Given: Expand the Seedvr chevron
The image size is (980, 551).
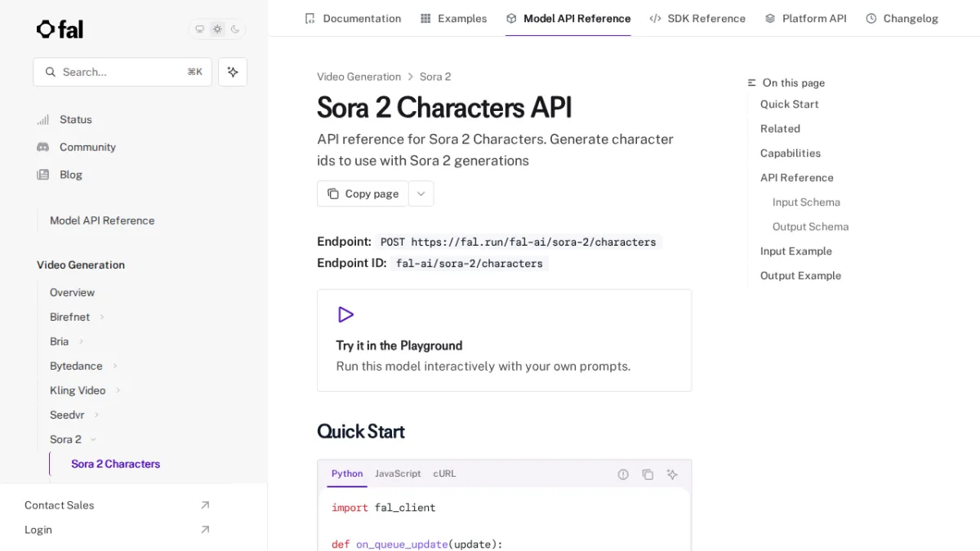Looking at the screenshot, I should coord(97,415).
